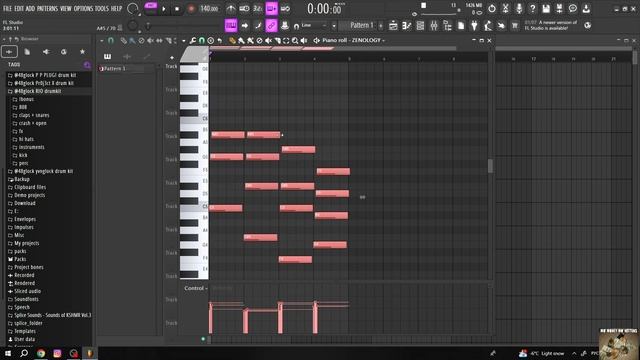Expand the Packs folder

20,259
